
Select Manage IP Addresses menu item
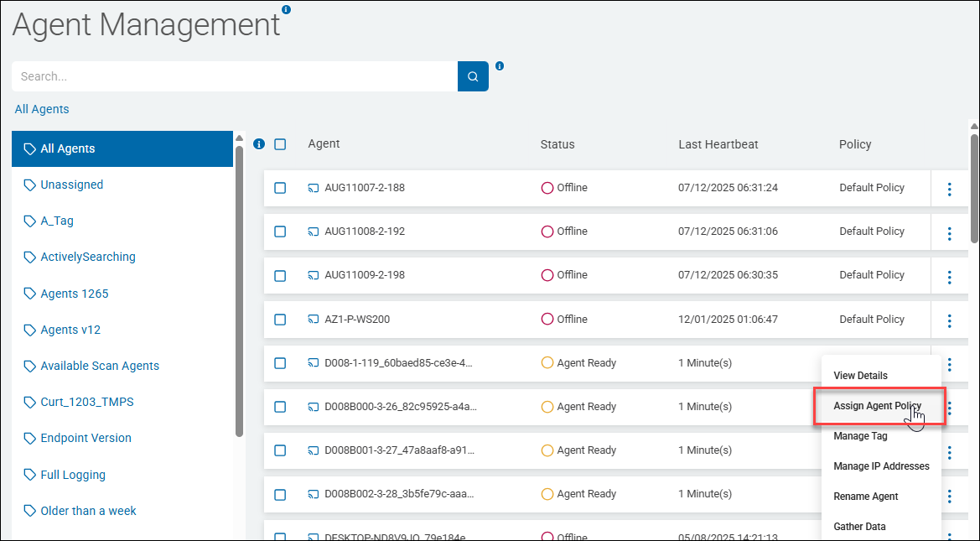[x=880, y=466]
